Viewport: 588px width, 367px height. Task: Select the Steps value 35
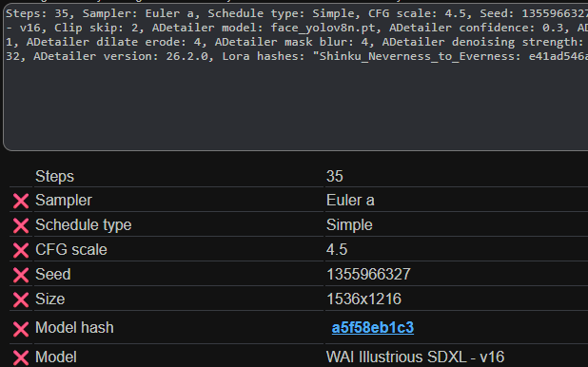[x=335, y=176]
